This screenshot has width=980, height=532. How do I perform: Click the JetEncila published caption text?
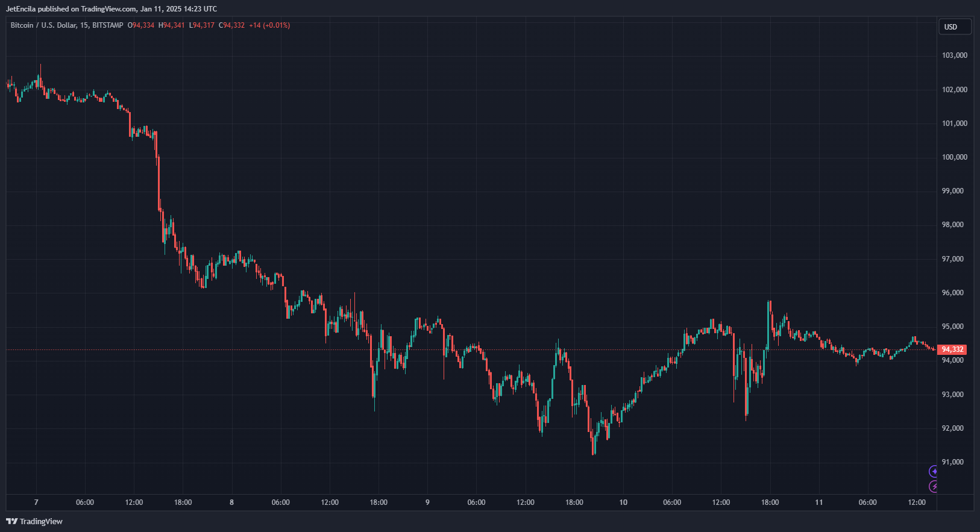pyautogui.click(x=112, y=9)
